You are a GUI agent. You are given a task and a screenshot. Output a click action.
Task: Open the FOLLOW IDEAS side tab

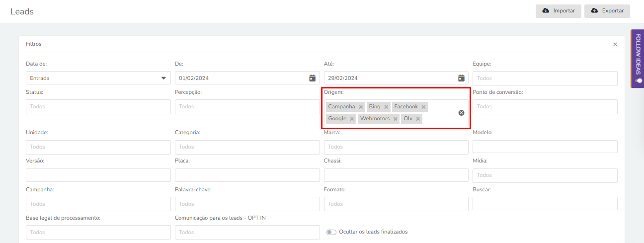click(x=638, y=59)
